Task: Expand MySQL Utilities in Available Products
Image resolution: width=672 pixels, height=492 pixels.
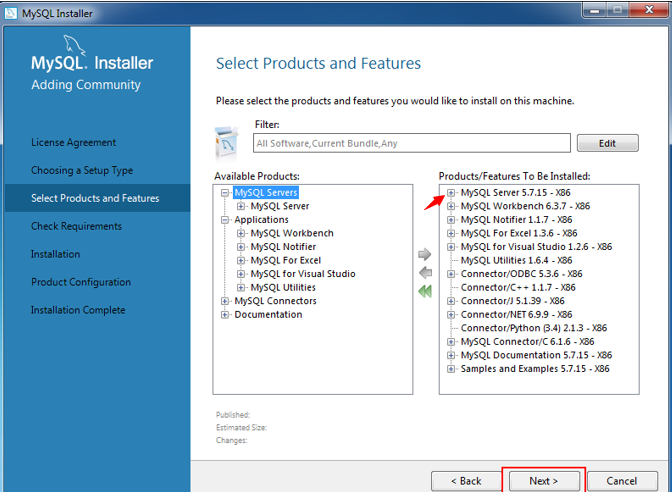Action: click(x=241, y=288)
